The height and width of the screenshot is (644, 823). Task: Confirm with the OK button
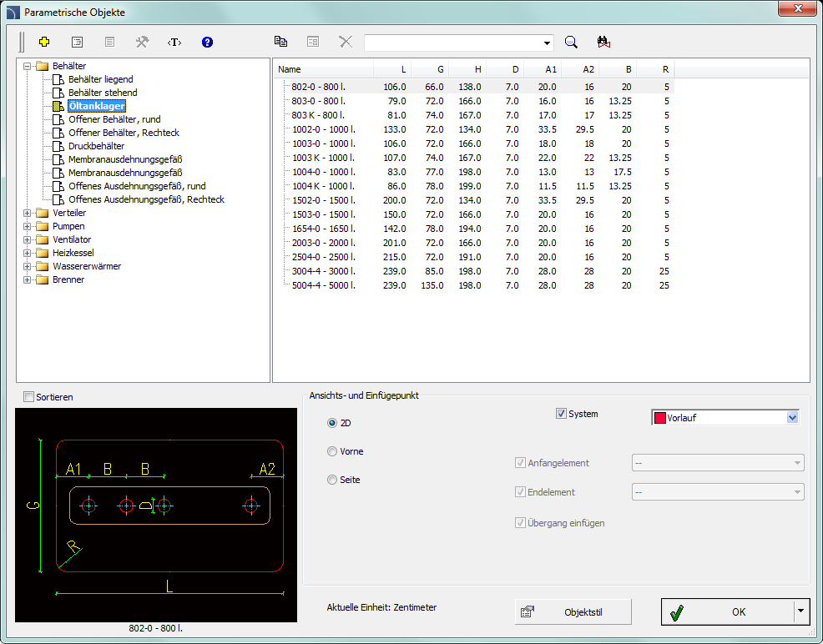(727, 611)
